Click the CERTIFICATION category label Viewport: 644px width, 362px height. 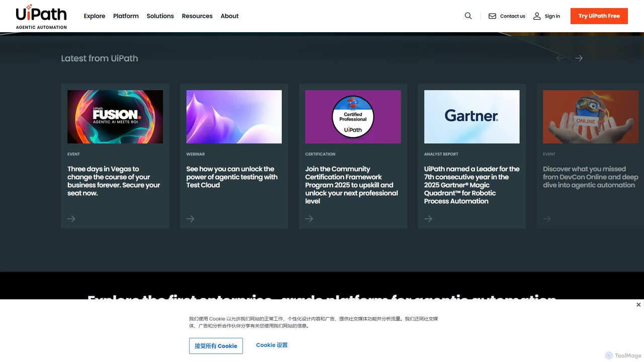320,154
